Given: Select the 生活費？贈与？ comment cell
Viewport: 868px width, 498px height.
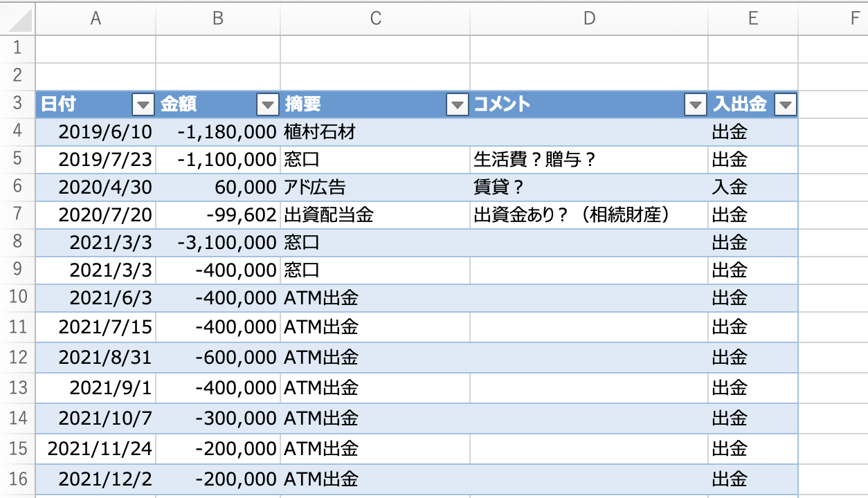Looking at the screenshot, I should [589, 159].
